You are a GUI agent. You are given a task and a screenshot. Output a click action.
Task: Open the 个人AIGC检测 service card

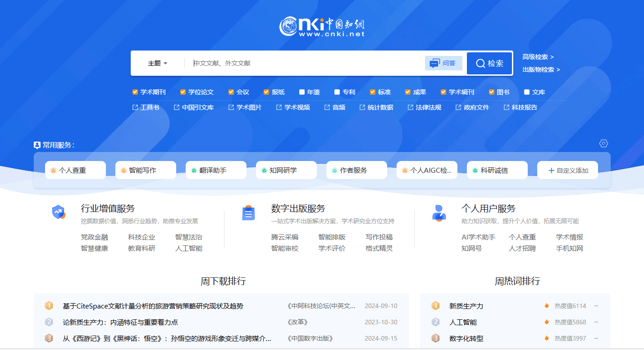point(427,170)
